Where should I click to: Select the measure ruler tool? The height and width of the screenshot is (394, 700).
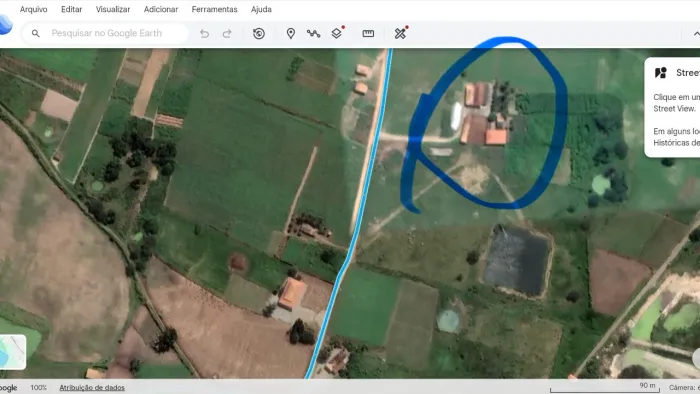tap(368, 33)
